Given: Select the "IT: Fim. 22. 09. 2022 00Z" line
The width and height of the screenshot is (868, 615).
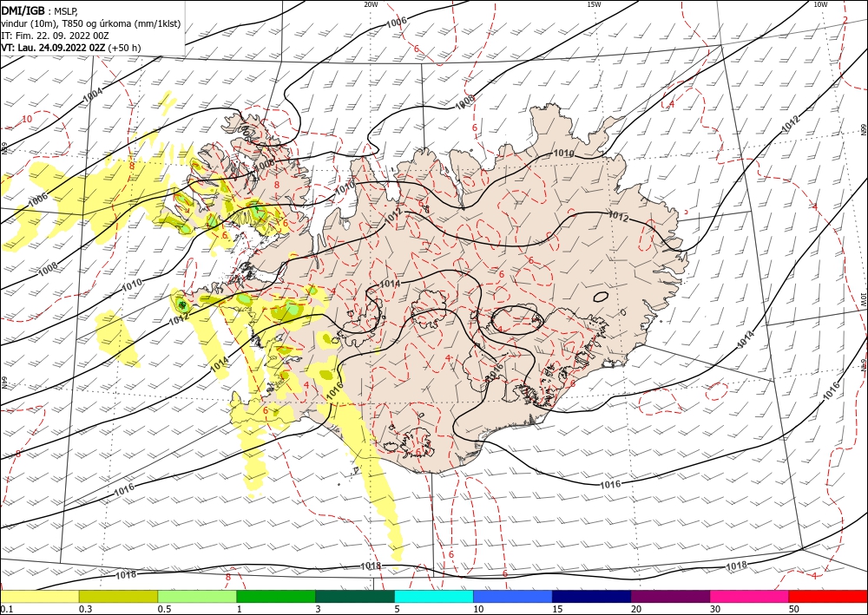Looking at the screenshot, I should 55,36.
